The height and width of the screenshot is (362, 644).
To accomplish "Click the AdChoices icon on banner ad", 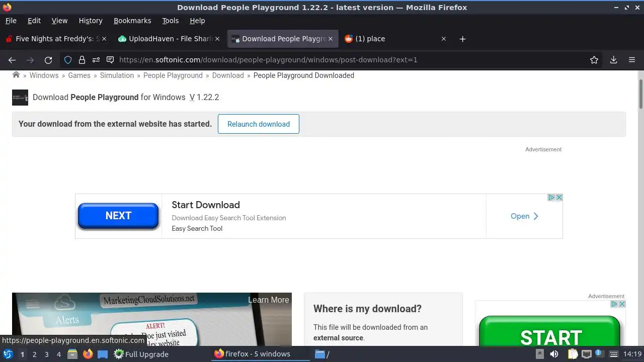I will pos(551,198).
